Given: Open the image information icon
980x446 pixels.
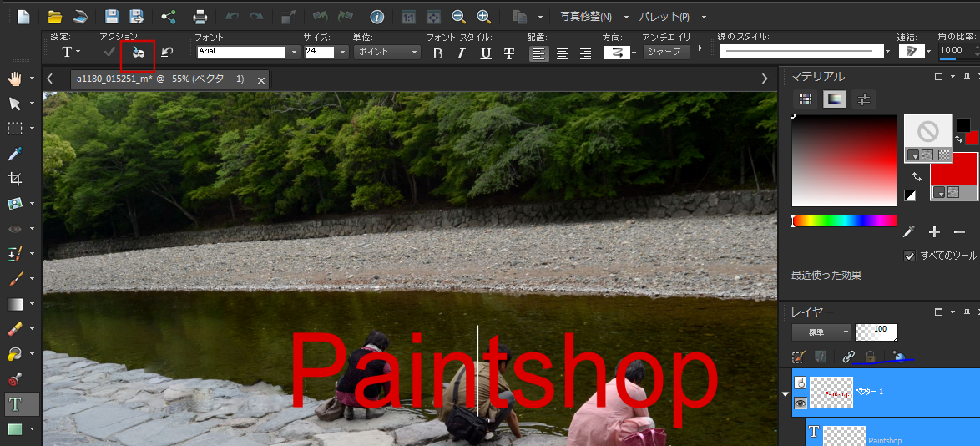Looking at the screenshot, I should pyautogui.click(x=376, y=16).
